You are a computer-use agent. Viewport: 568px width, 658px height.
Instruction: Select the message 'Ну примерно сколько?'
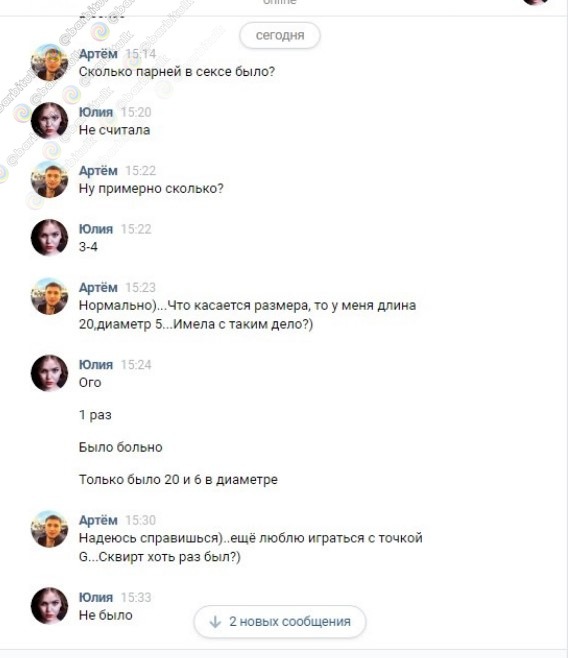[x=151, y=188]
